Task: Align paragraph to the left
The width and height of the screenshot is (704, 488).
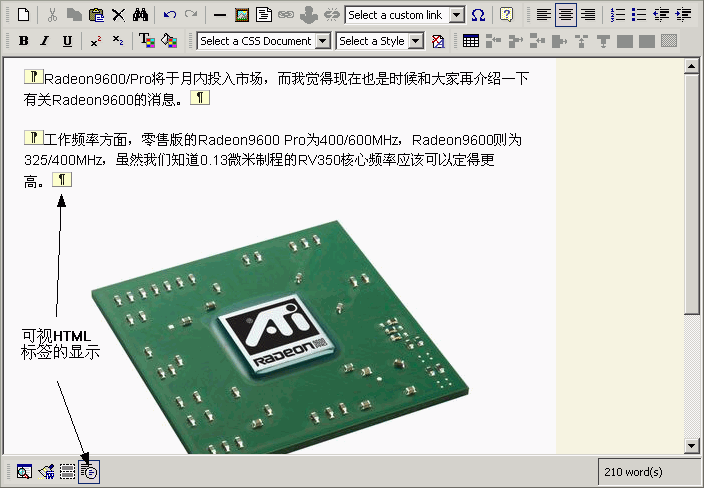Action: 544,15
